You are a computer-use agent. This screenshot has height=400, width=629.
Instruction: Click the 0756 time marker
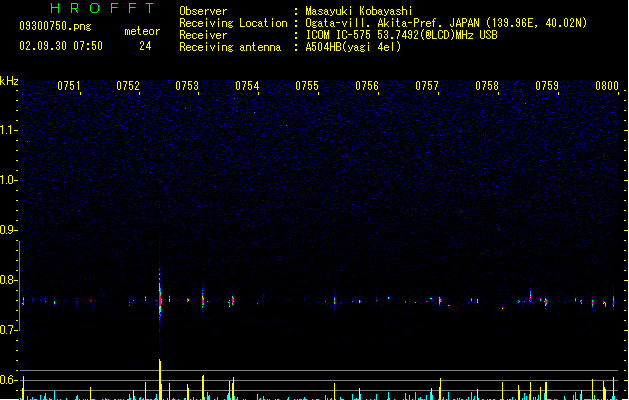tap(367, 86)
